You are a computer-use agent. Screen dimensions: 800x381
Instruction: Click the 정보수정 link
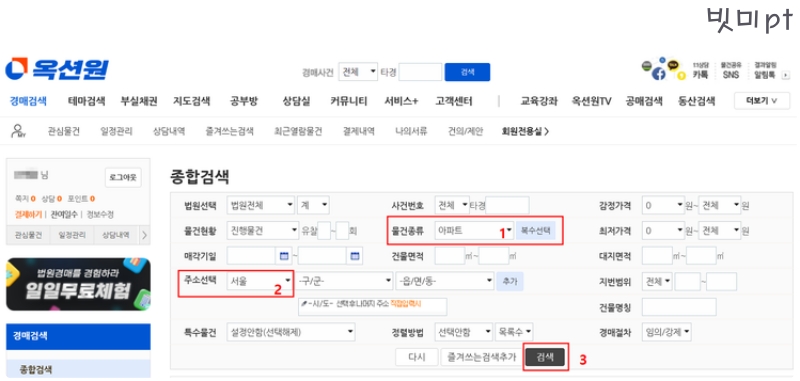coord(100,214)
